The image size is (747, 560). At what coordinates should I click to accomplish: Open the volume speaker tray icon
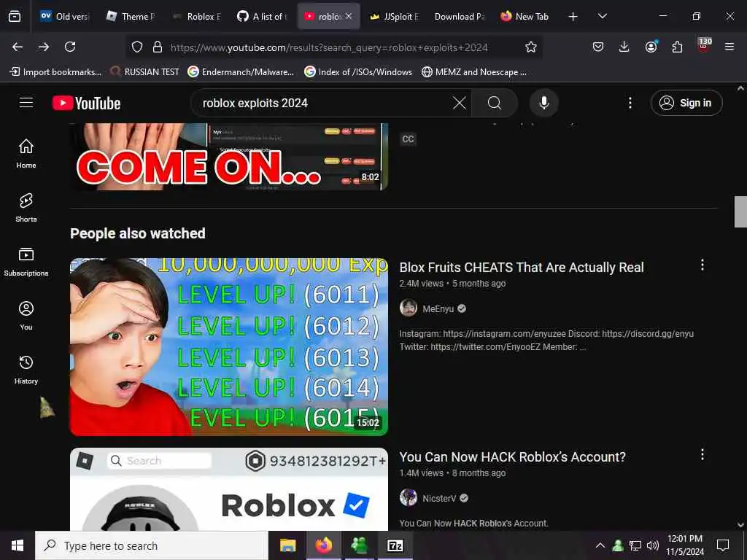(653, 545)
